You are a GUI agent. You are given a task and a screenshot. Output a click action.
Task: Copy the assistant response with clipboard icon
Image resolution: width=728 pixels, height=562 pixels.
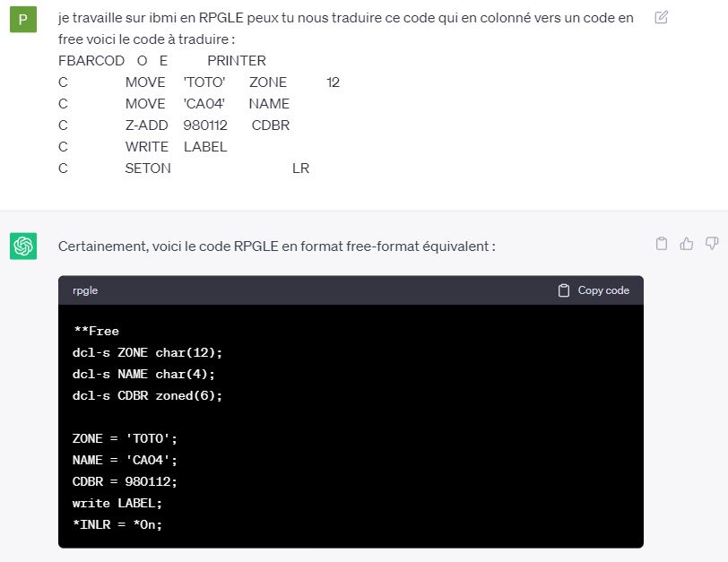pyautogui.click(x=661, y=244)
